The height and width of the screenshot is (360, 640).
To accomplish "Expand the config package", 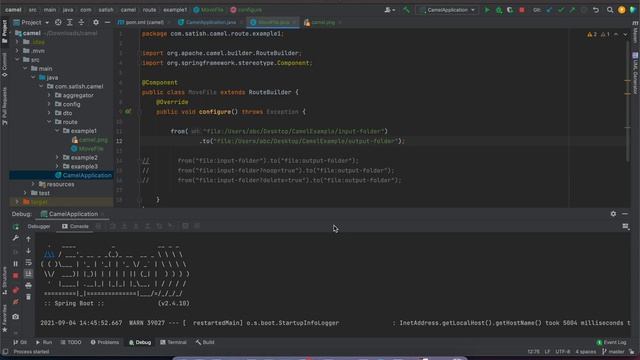I will coord(49,104).
